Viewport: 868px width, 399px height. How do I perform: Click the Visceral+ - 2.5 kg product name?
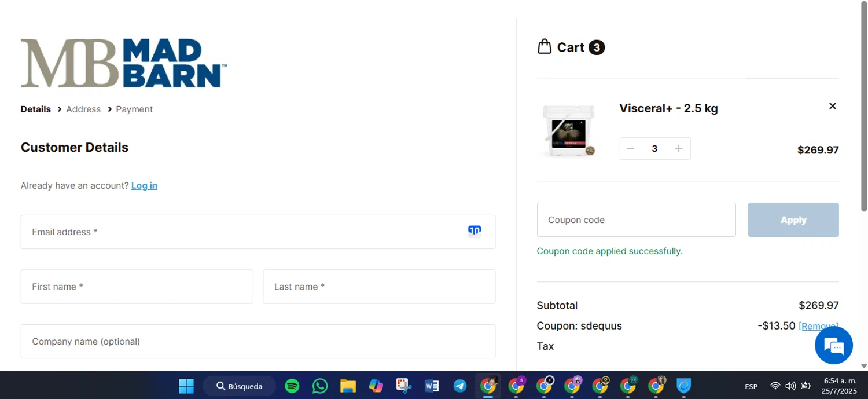tap(668, 108)
